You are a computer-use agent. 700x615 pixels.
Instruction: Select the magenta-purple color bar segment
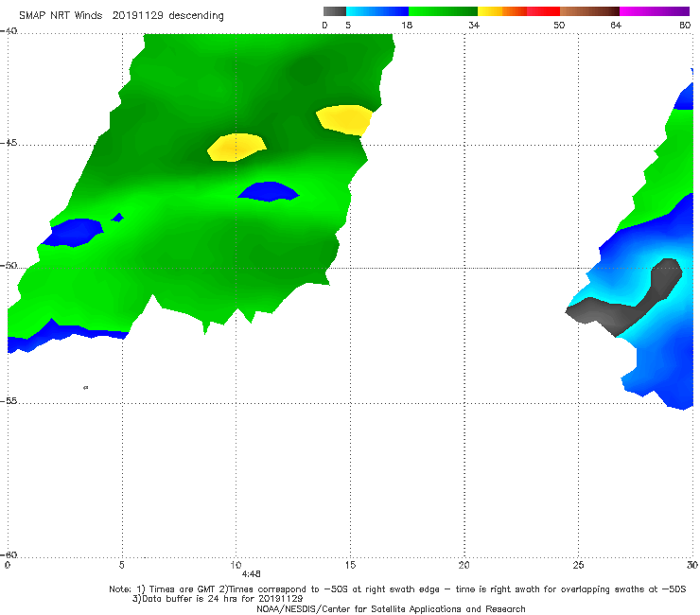pos(654,11)
